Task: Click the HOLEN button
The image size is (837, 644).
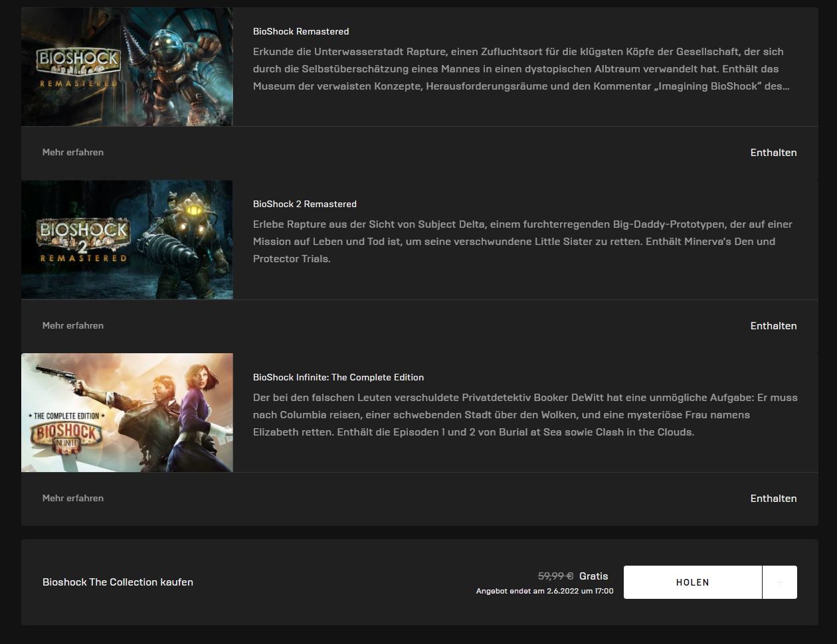Action: (x=692, y=582)
